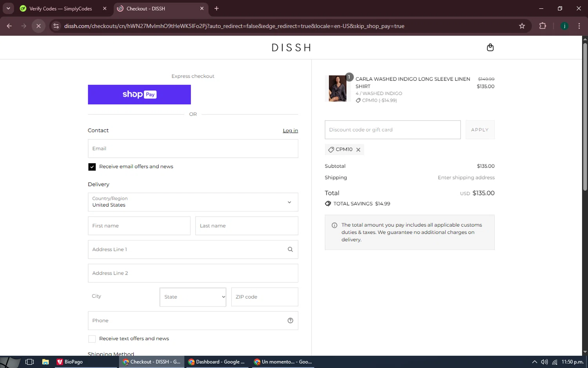
Task: Open the Country/Region dropdown
Action: [193, 202]
